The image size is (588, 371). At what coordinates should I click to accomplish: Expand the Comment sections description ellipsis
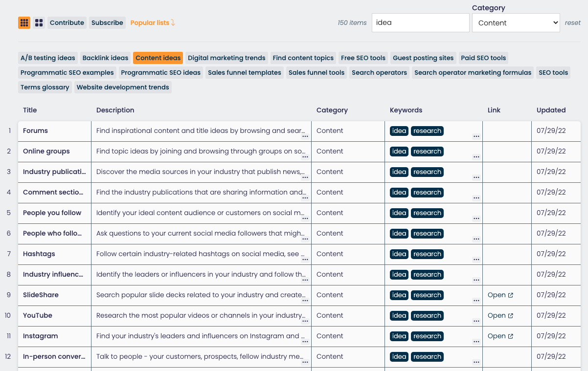305,198
